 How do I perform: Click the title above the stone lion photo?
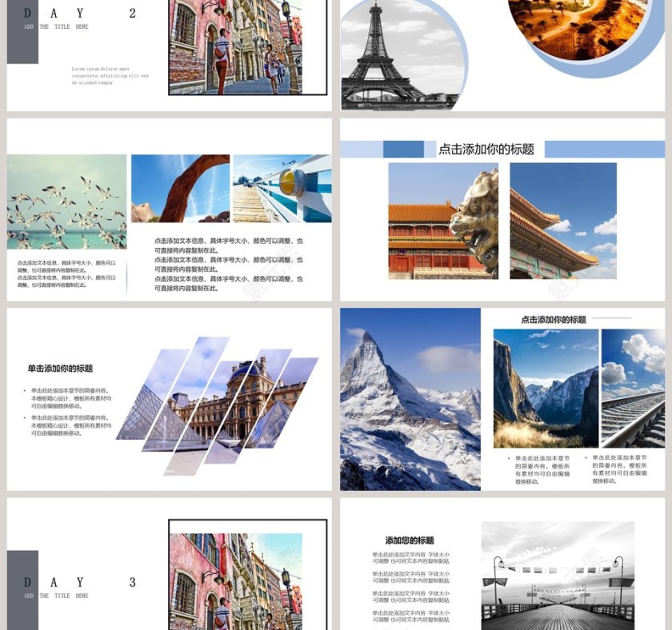click(x=486, y=150)
